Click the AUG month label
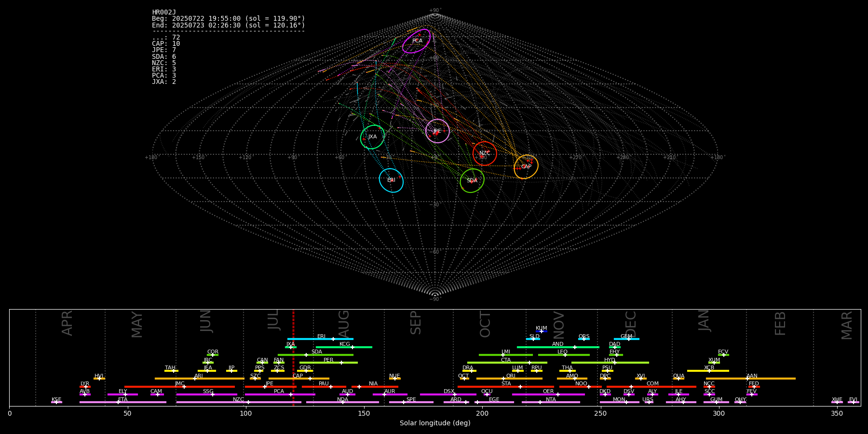The image size is (868, 434). (344, 323)
